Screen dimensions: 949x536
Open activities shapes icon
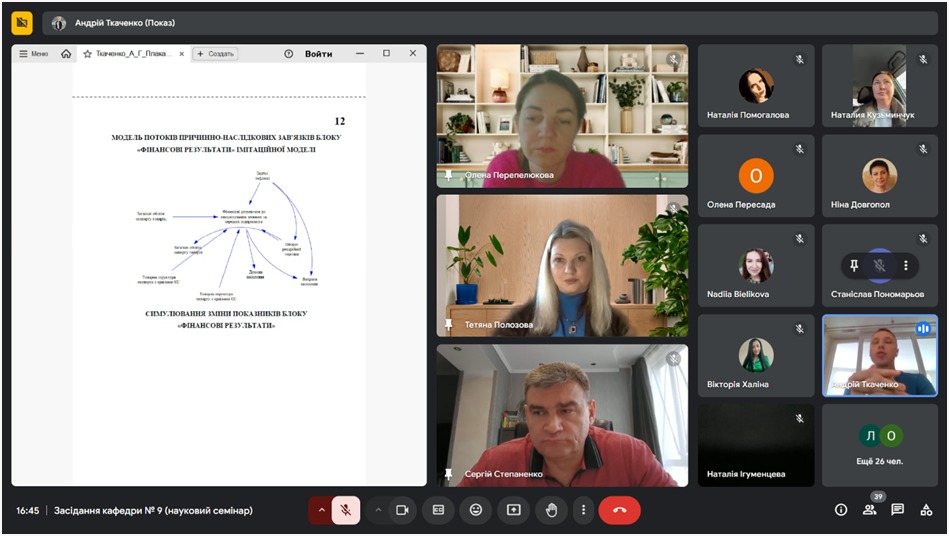point(926,510)
